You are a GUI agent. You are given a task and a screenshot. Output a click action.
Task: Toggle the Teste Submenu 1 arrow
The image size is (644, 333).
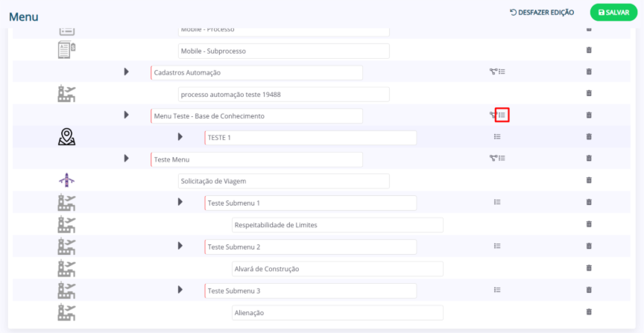(x=180, y=202)
